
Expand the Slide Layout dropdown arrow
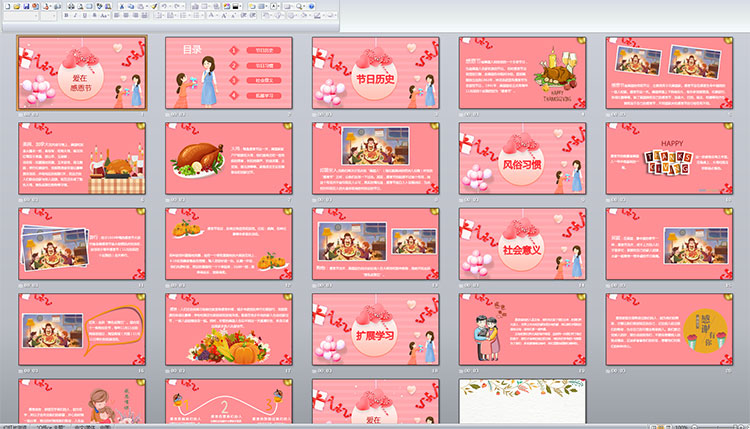tap(267, 6)
